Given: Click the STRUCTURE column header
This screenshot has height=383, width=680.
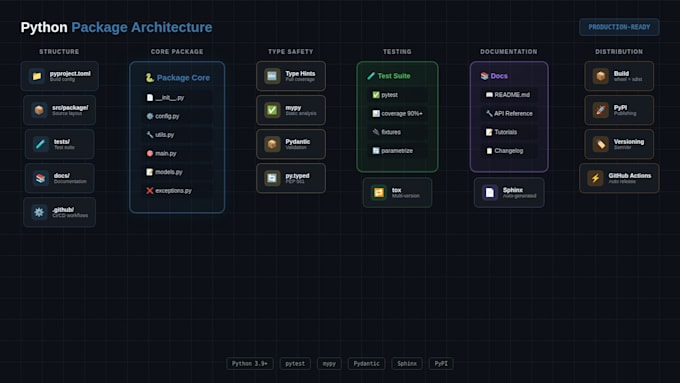Looking at the screenshot, I should pos(59,52).
